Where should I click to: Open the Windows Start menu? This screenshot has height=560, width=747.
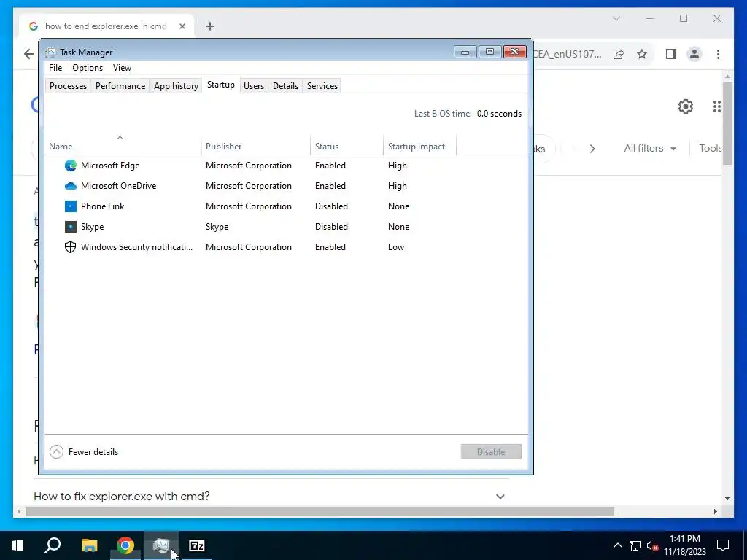pyautogui.click(x=18, y=545)
